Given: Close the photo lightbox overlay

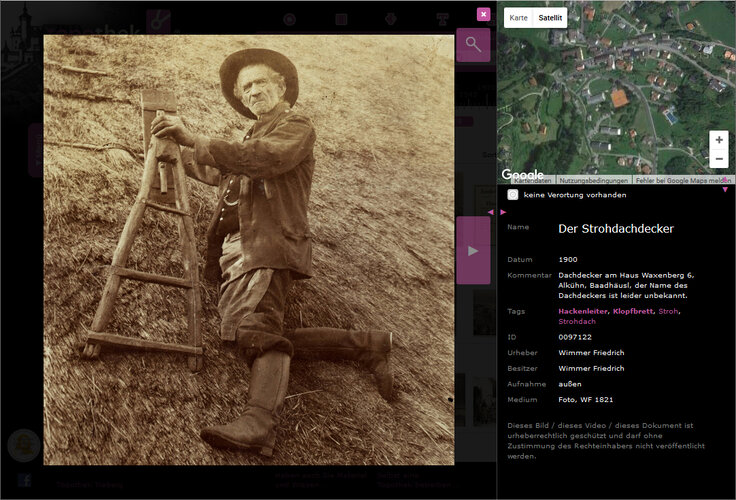Looking at the screenshot, I should [484, 14].
